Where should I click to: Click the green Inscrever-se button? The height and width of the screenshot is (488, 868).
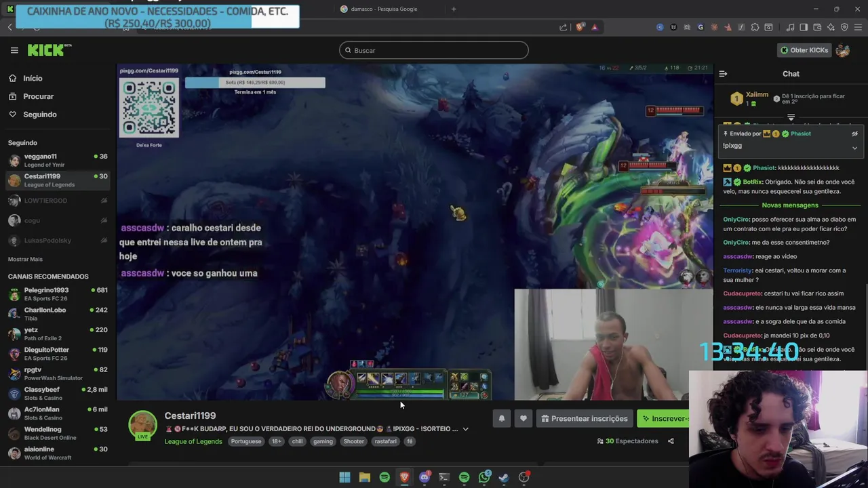(663, 419)
